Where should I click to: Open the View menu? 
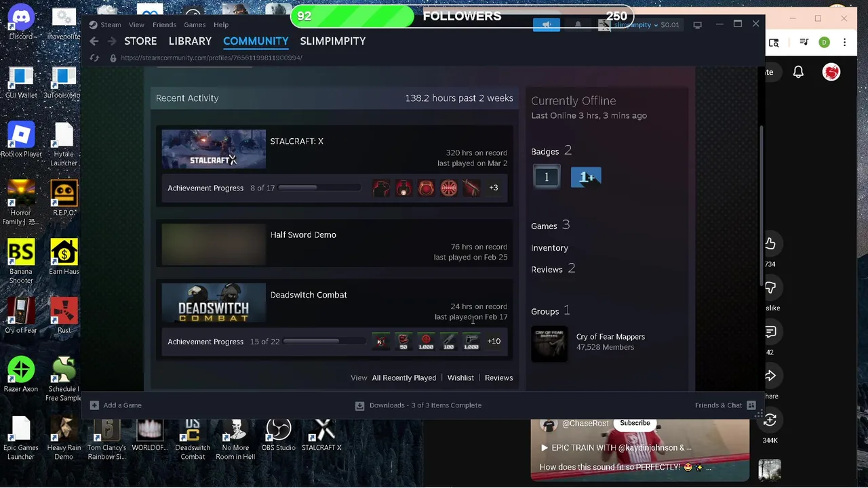click(x=136, y=25)
